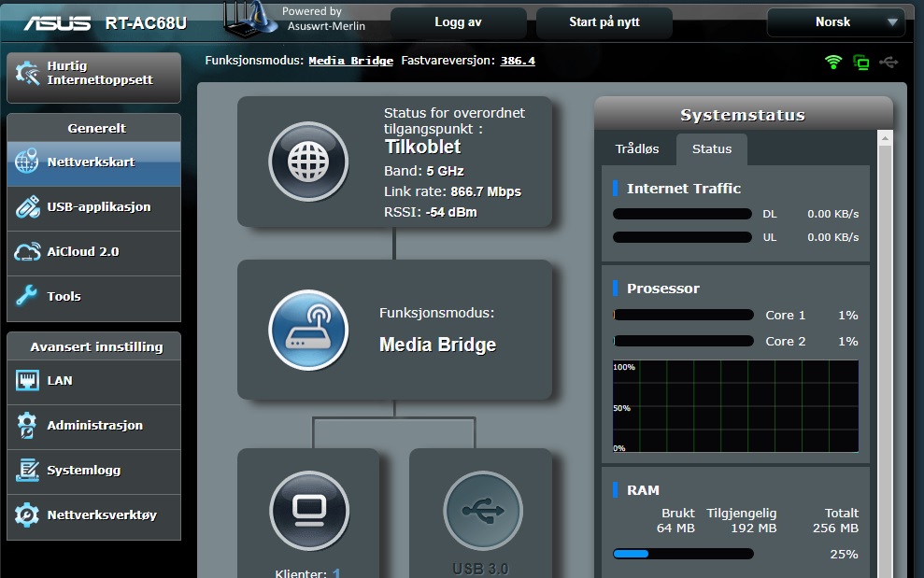Click the UL traffic bar
Viewport: 924px width, 578px height.
pos(682,237)
